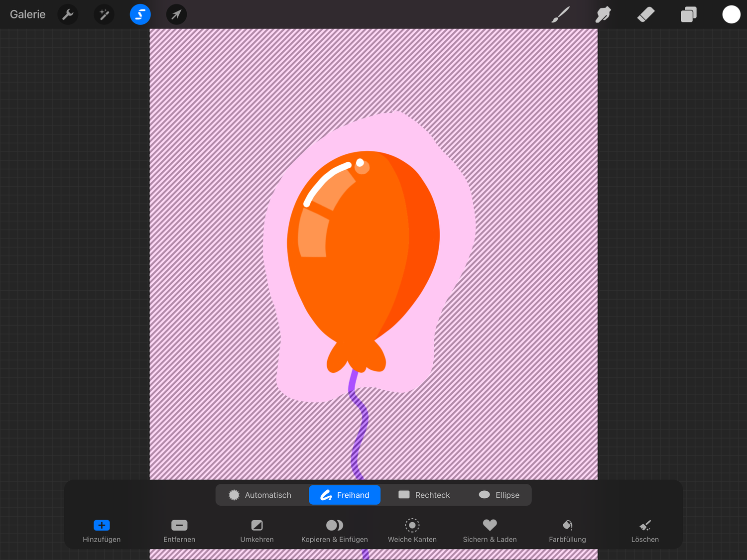
Task: Select the Anpassungen magic wand tool
Action: point(104,14)
